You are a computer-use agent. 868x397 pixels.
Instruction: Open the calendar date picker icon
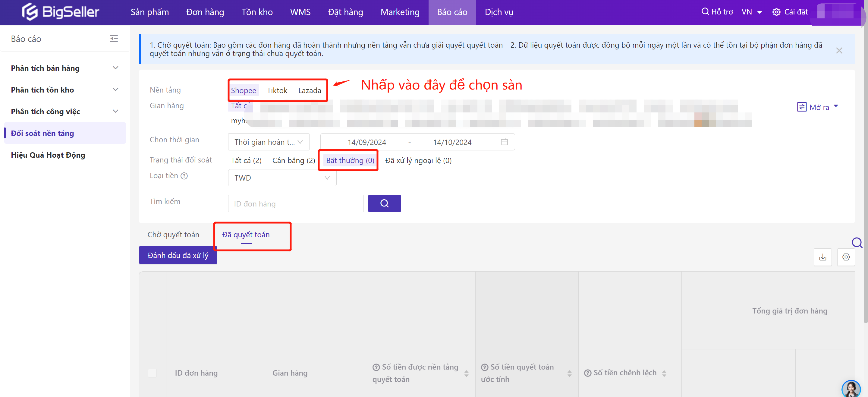pos(504,142)
